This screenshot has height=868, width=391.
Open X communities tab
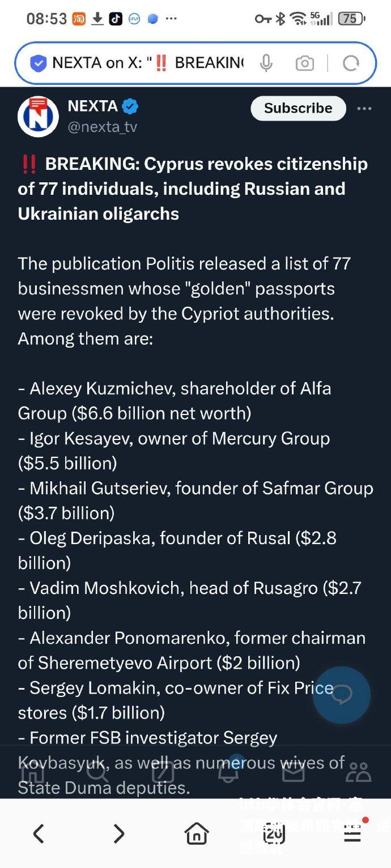pos(359,771)
